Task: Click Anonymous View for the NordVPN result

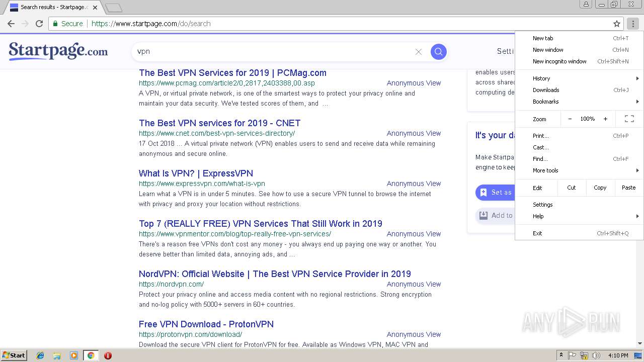Action: coord(414,284)
